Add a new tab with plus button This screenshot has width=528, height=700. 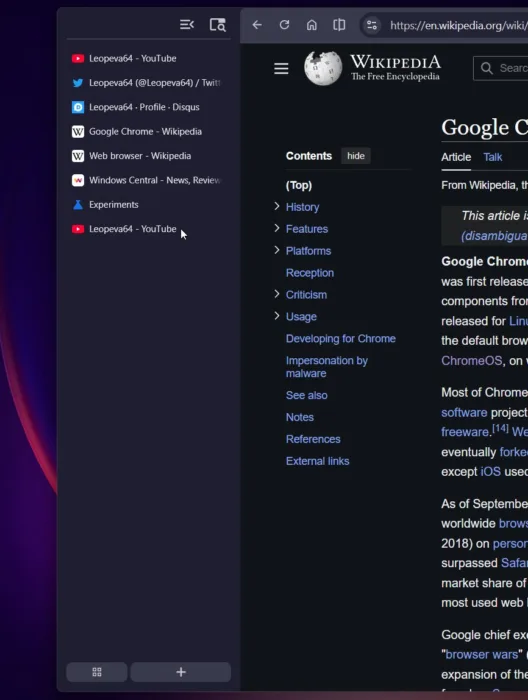click(x=181, y=672)
